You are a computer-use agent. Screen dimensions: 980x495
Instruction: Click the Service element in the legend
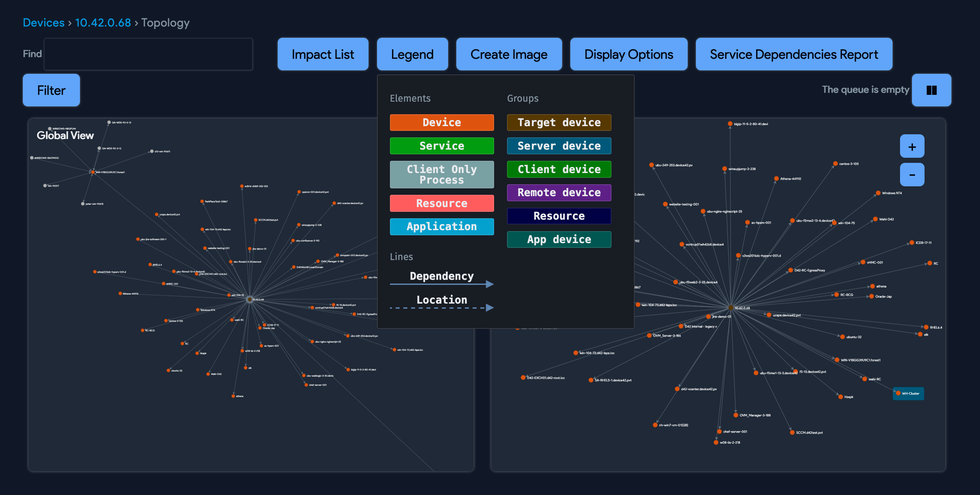[x=442, y=146]
